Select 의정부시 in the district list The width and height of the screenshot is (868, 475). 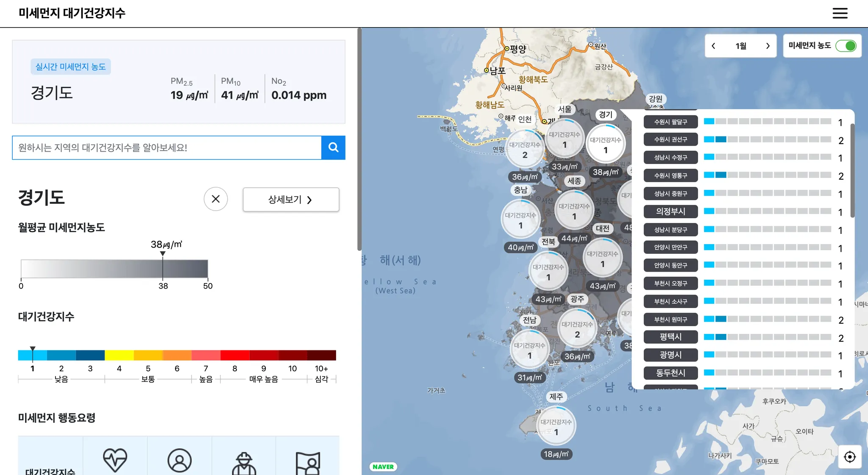pos(670,211)
